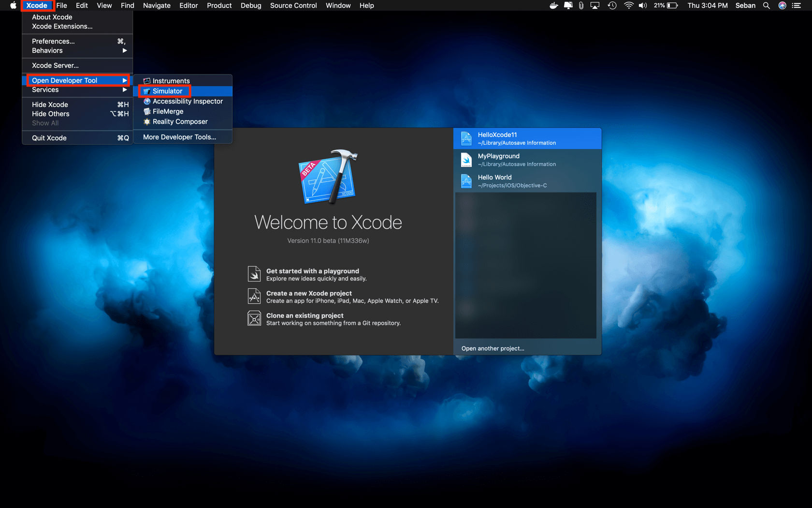
Task: Expand the Behaviors submenu
Action: [77, 50]
